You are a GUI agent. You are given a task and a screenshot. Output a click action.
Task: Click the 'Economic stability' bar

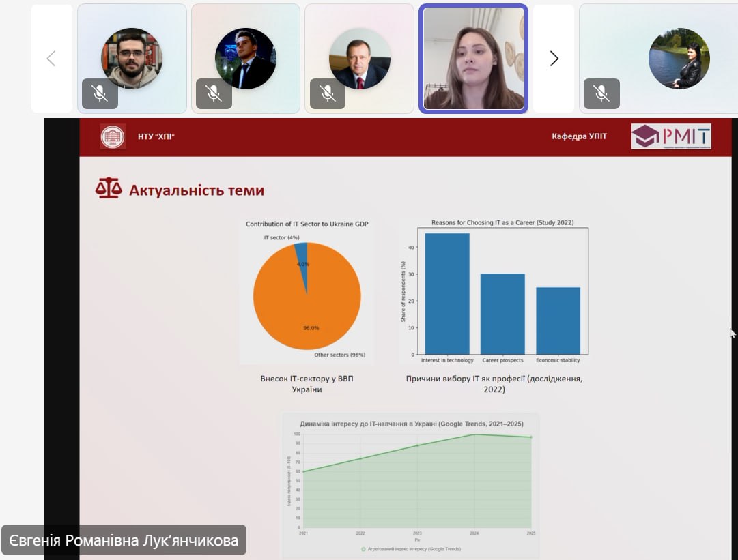point(558,321)
